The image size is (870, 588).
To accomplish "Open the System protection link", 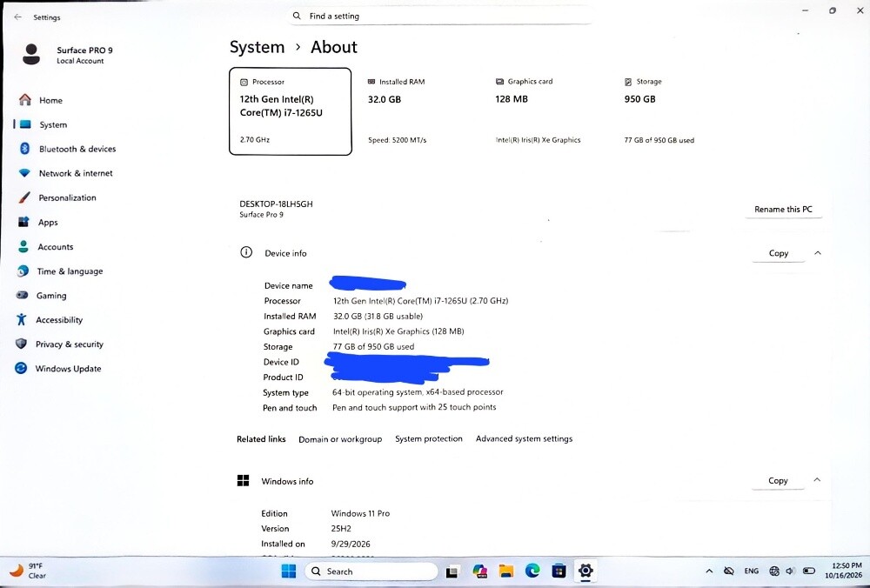I will [428, 438].
